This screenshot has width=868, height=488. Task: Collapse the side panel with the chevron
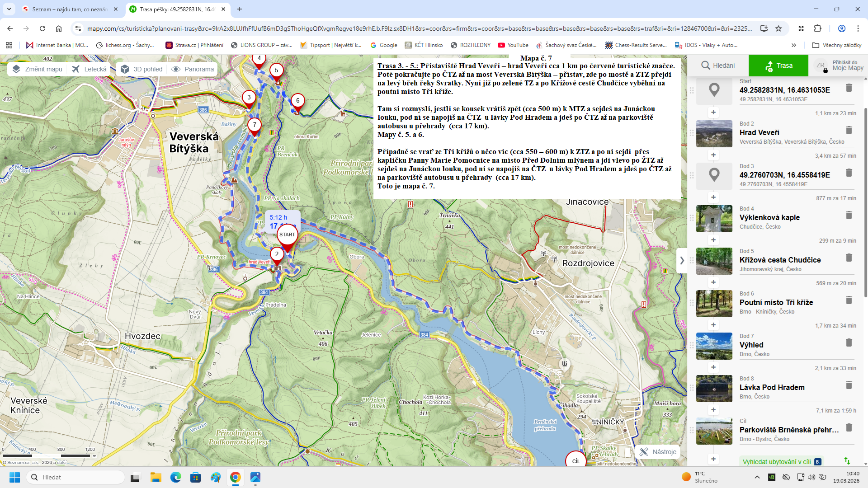[682, 261]
